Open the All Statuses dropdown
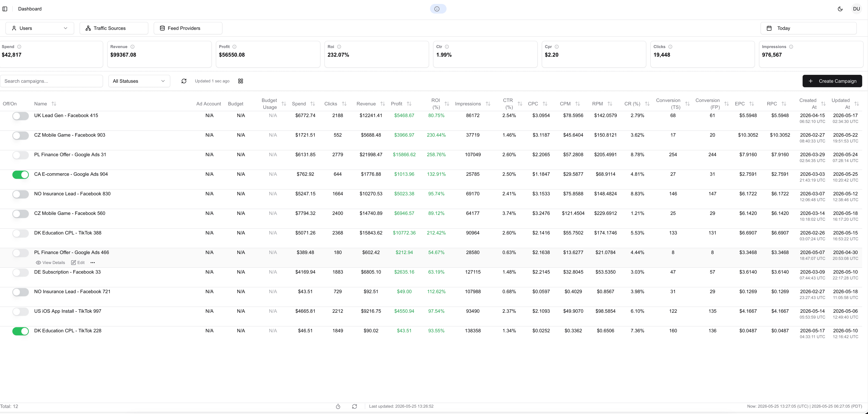The height and width of the screenshot is (414, 868). click(x=139, y=81)
